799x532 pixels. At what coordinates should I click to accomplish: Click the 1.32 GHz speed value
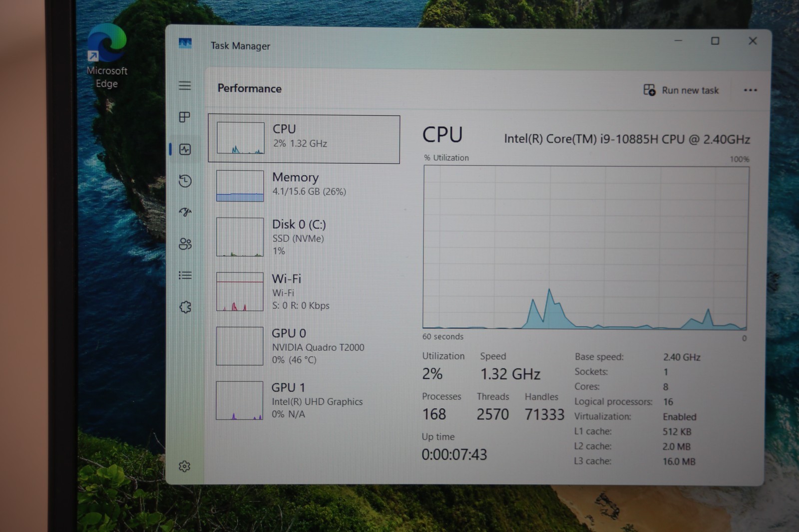510,374
